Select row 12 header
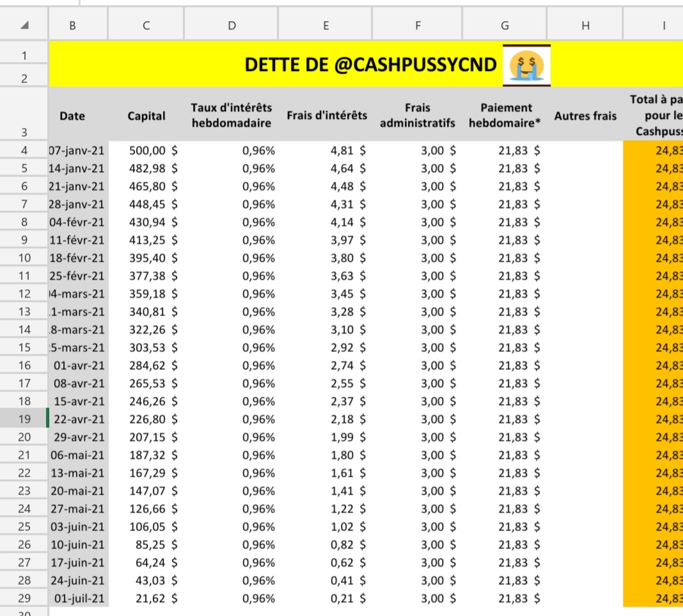The width and height of the screenshot is (683, 616). (x=24, y=294)
